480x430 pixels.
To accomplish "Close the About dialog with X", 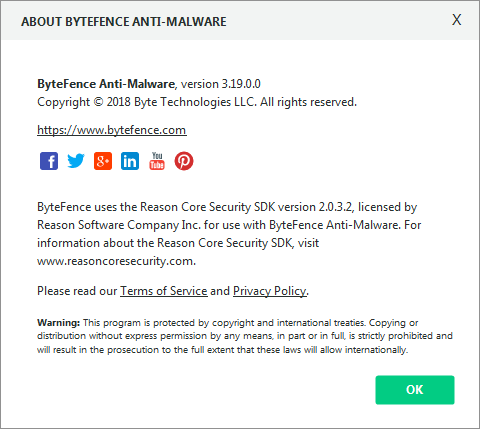I will (x=457, y=20).
